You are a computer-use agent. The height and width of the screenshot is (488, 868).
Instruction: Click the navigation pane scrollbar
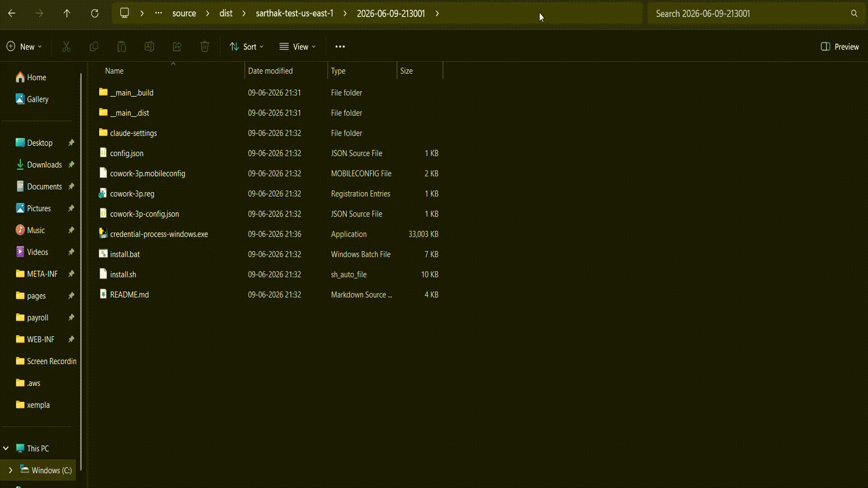coord(81,271)
